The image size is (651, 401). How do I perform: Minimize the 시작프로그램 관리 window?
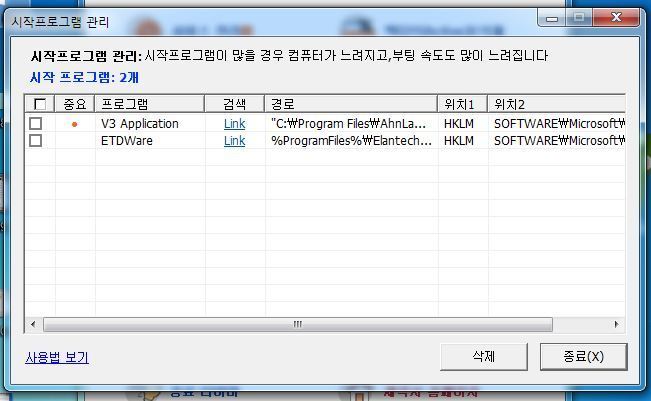point(552,18)
